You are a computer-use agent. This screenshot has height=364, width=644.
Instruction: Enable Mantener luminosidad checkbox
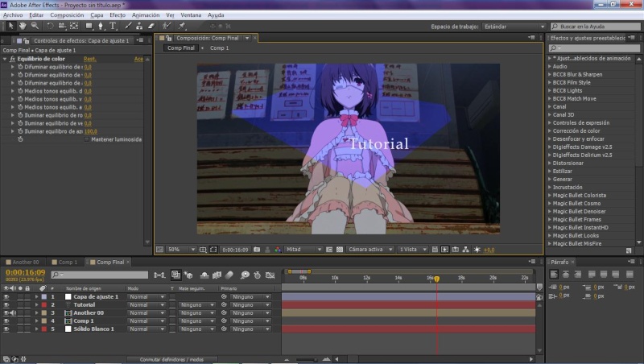click(87, 139)
